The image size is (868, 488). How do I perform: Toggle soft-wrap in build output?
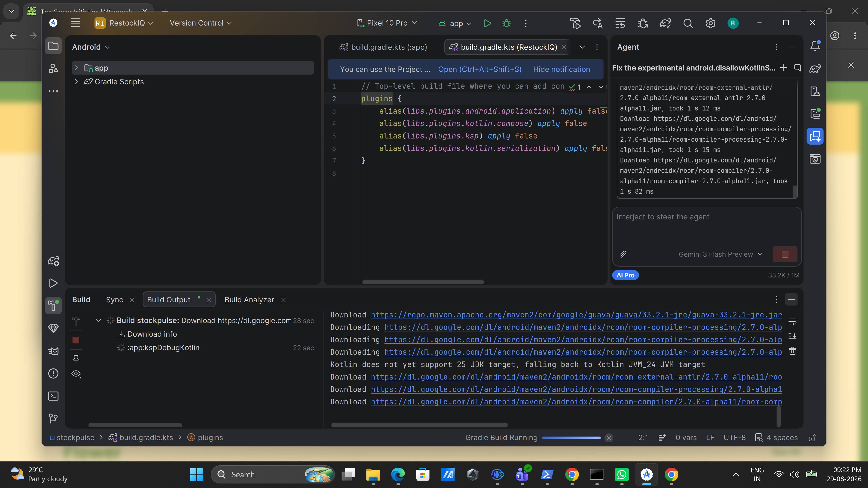click(793, 322)
